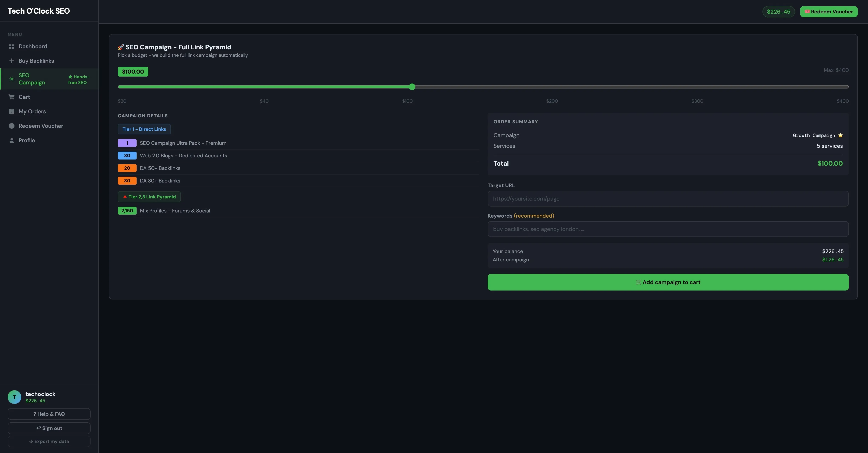Click the My Orders document icon
868x453 pixels.
11,111
